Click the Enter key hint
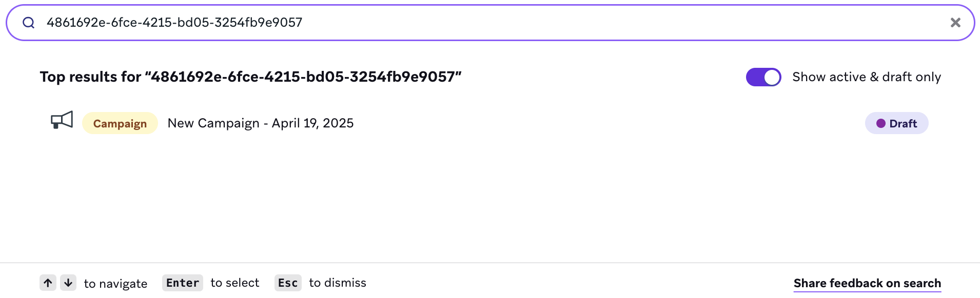This screenshot has height=298, width=980. pos(182,283)
